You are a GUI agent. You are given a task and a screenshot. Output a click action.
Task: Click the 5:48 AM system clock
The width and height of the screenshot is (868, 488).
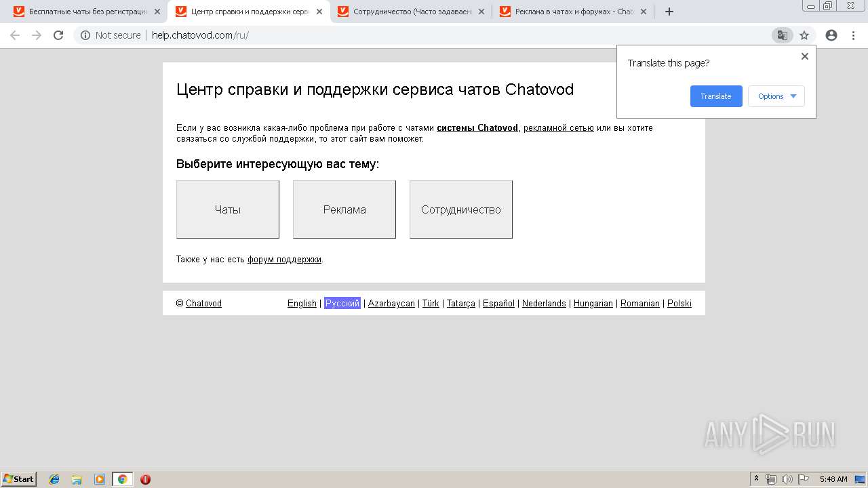[x=833, y=479]
